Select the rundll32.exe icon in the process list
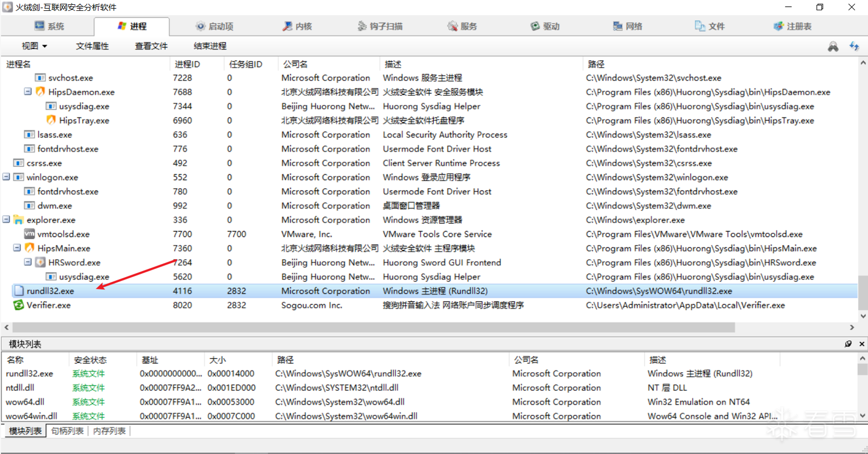The image size is (868, 454). click(x=19, y=291)
